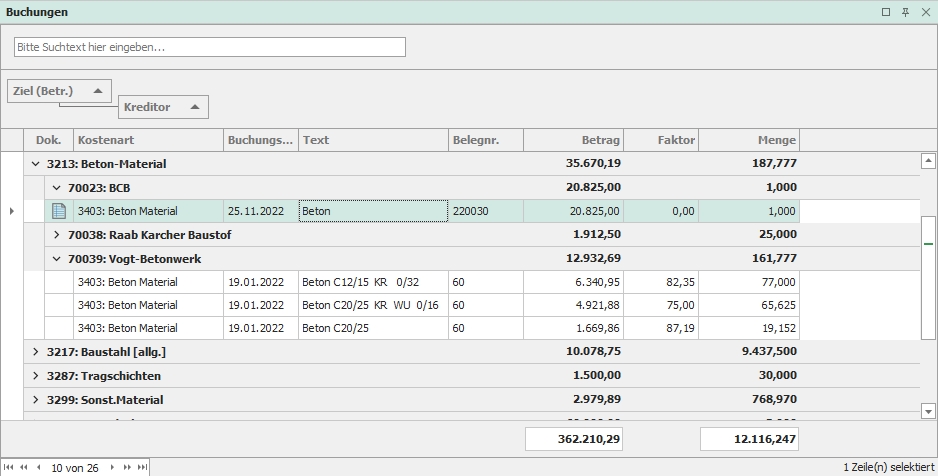Open document icon in the Beton booking row
The image size is (938, 476).
pyautogui.click(x=59, y=211)
